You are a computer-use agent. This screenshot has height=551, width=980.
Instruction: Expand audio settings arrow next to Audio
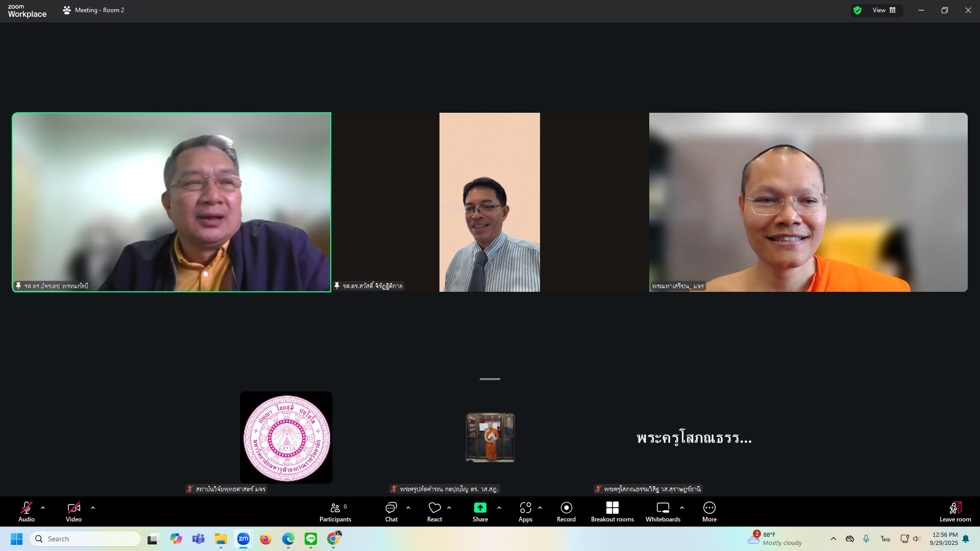click(43, 508)
